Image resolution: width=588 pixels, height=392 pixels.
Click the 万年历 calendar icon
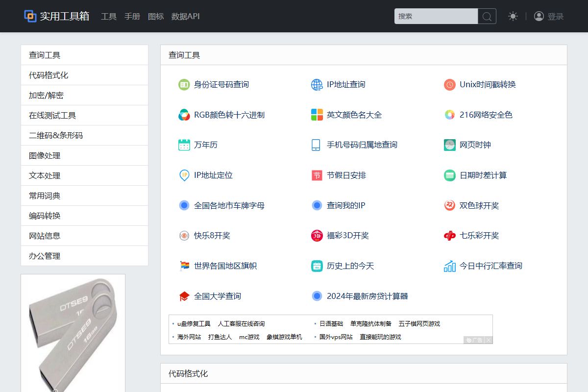[183, 145]
